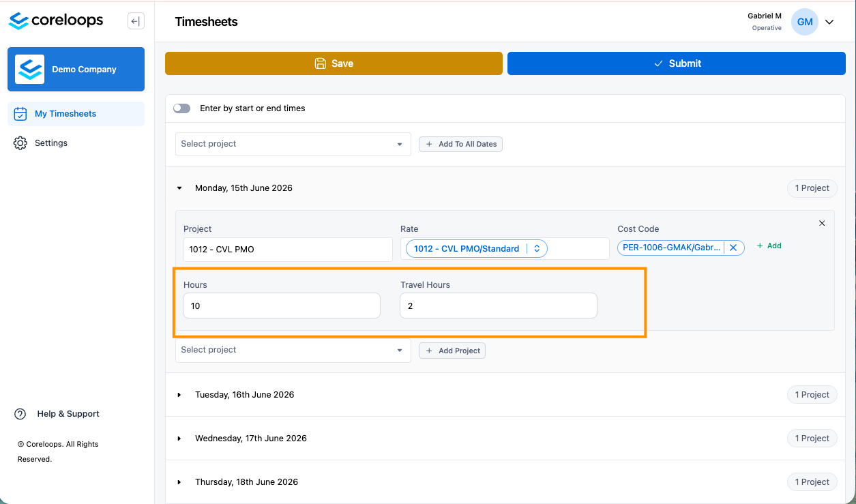Remove the Monday project entry with X
The width and height of the screenshot is (856, 504).
pos(822,223)
